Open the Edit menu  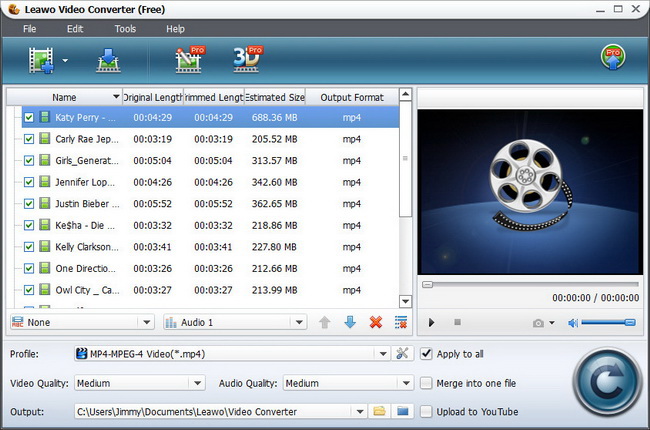(x=75, y=29)
